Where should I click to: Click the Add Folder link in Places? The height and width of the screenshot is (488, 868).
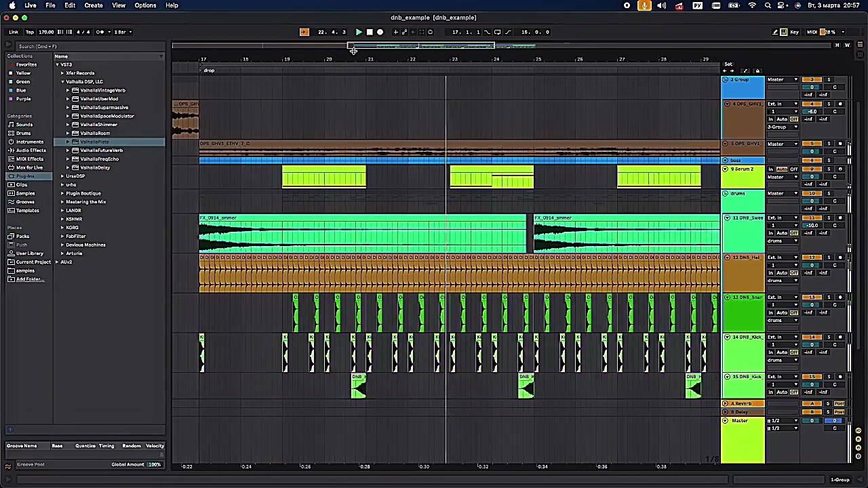point(30,279)
